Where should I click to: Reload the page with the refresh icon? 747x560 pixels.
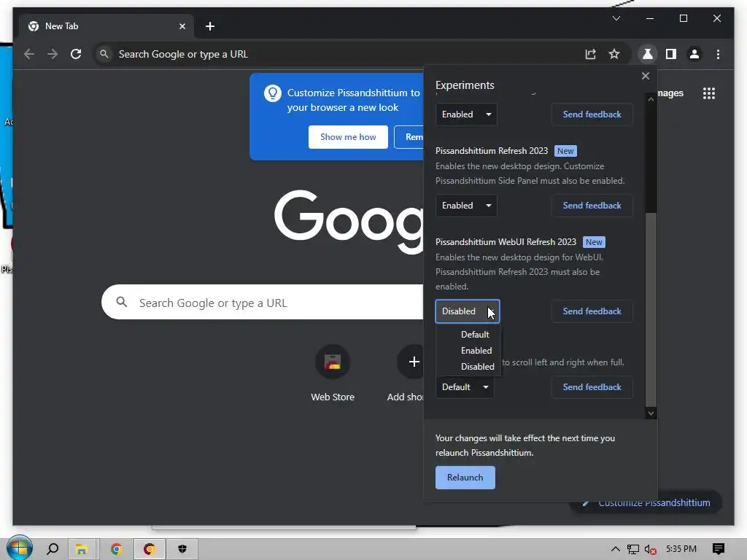76,54
